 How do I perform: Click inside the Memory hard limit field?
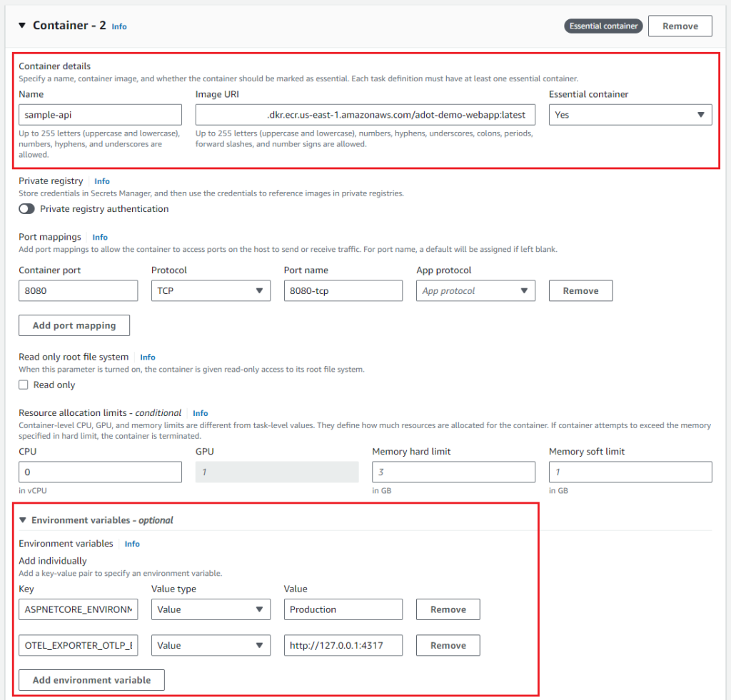(453, 472)
